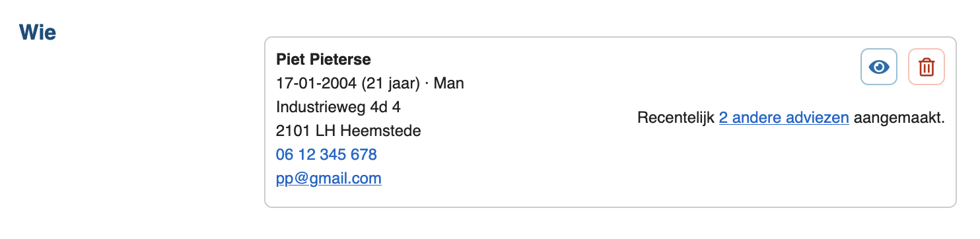
Task: Call phone number 06 12 345 678
Action: (x=326, y=154)
